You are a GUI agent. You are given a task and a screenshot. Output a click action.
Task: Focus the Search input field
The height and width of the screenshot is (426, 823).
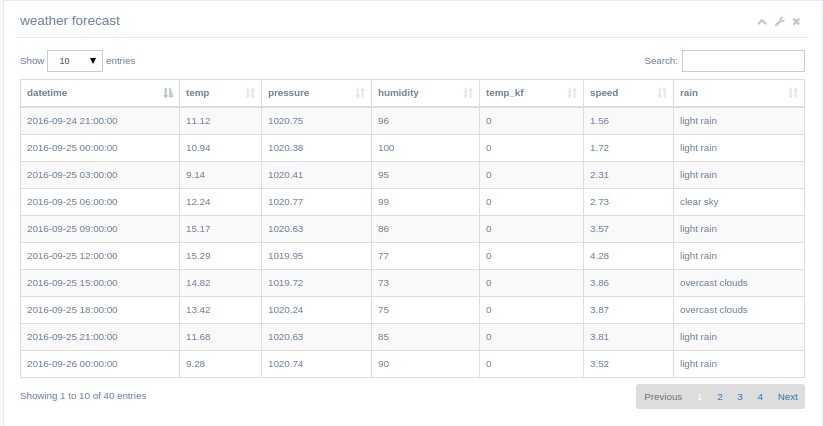(x=743, y=61)
